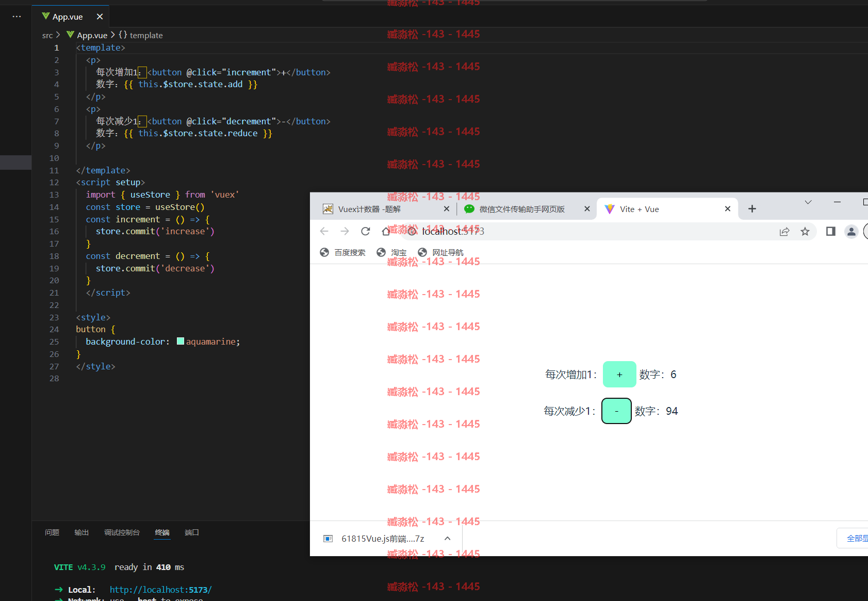The width and height of the screenshot is (868, 601).
Task: Open the editor more-actions ellipsis menu
Action: [17, 17]
